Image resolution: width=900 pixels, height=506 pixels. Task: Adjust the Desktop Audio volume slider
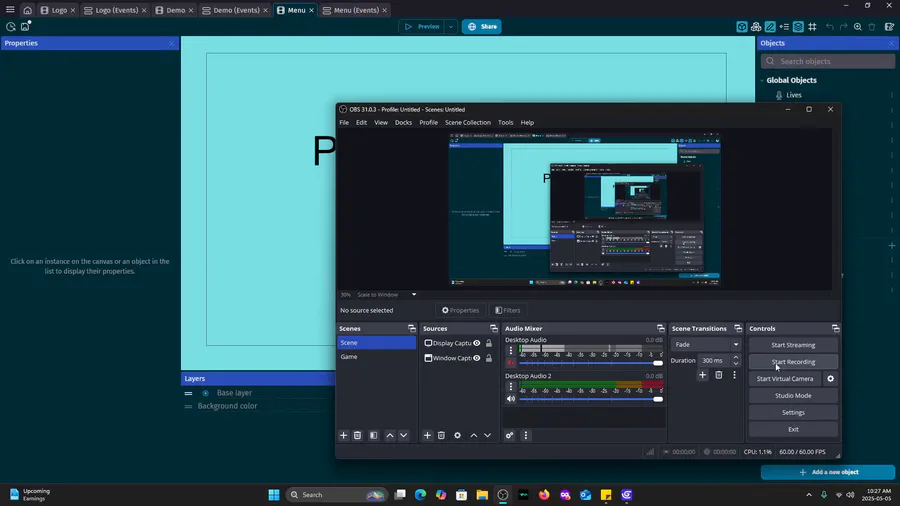pos(590,363)
